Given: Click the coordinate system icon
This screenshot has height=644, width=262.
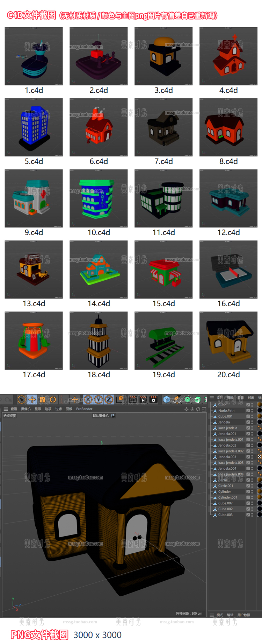Looking at the screenshot, I should point(121,399).
